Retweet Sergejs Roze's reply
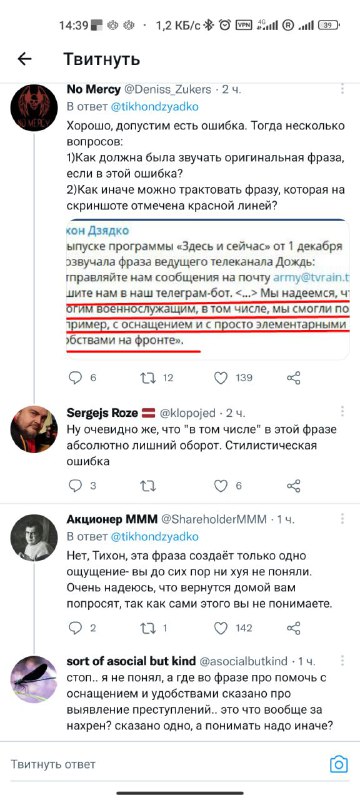 (x=148, y=486)
